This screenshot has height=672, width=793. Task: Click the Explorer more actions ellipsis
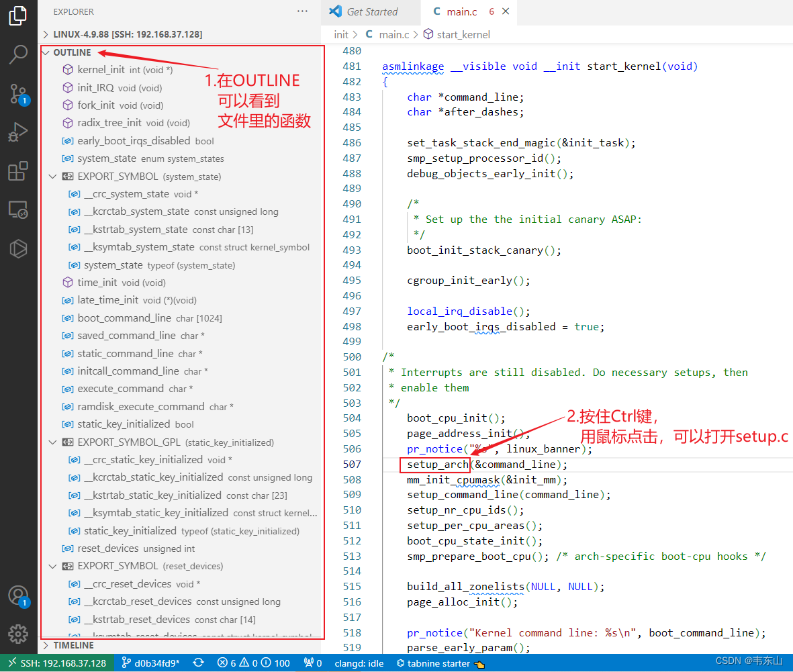(302, 11)
